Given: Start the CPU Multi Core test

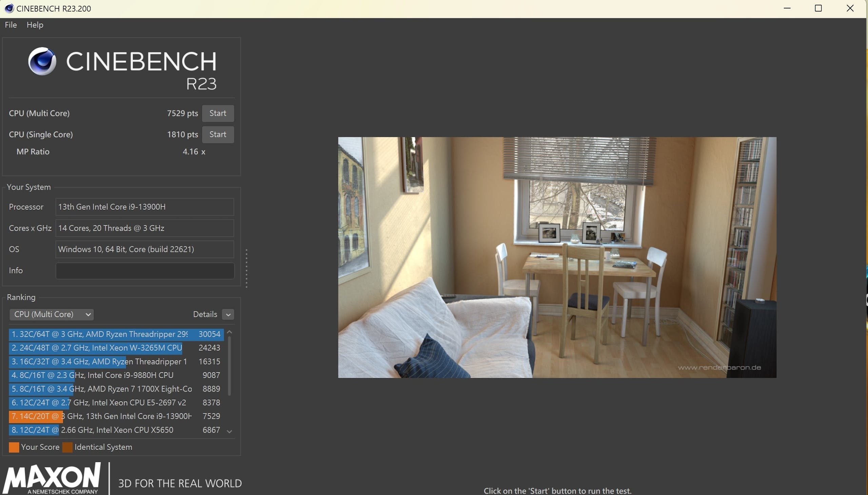Looking at the screenshot, I should click(218, 113).
